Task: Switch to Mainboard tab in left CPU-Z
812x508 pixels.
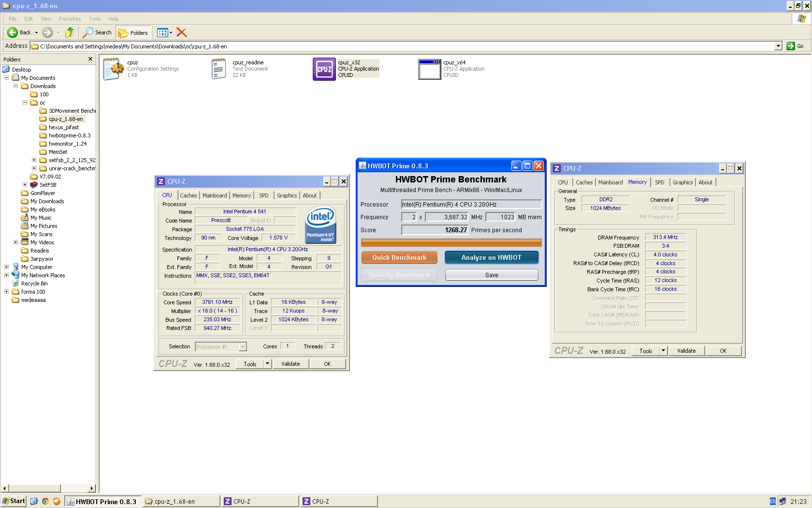Action: [215, 195]
